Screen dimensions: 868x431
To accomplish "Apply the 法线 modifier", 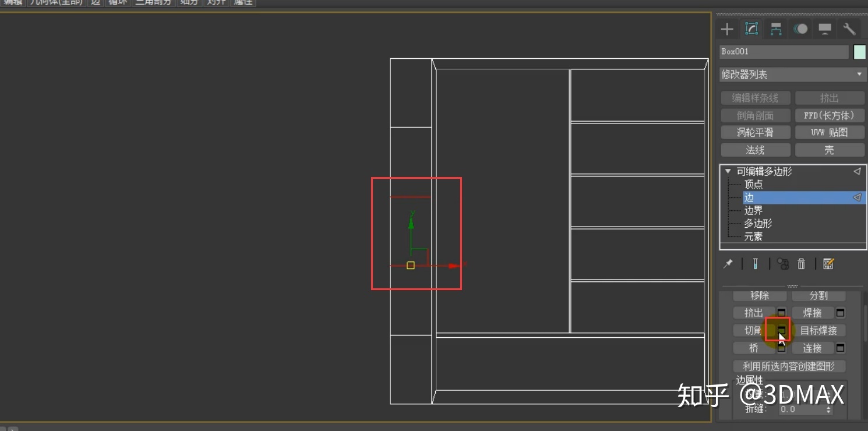I will tap(755, 150).
